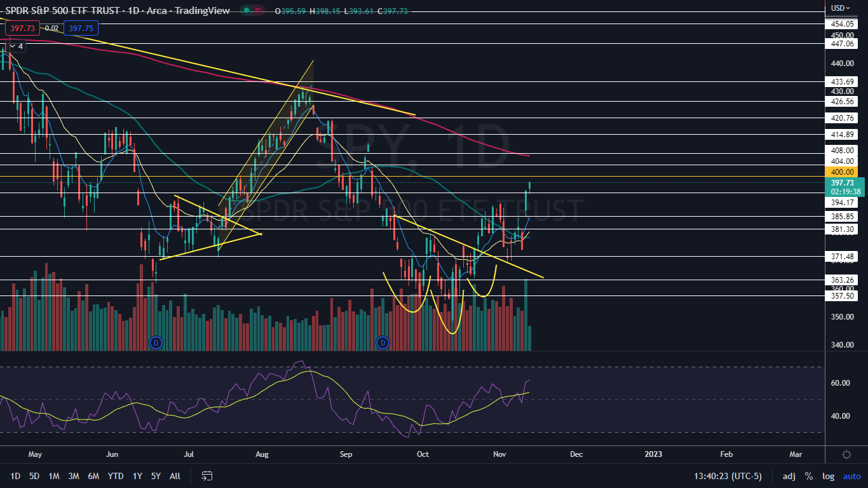Click the 363.26 price level label
This screenshot has height=488, width=868.
click(841, 280)
